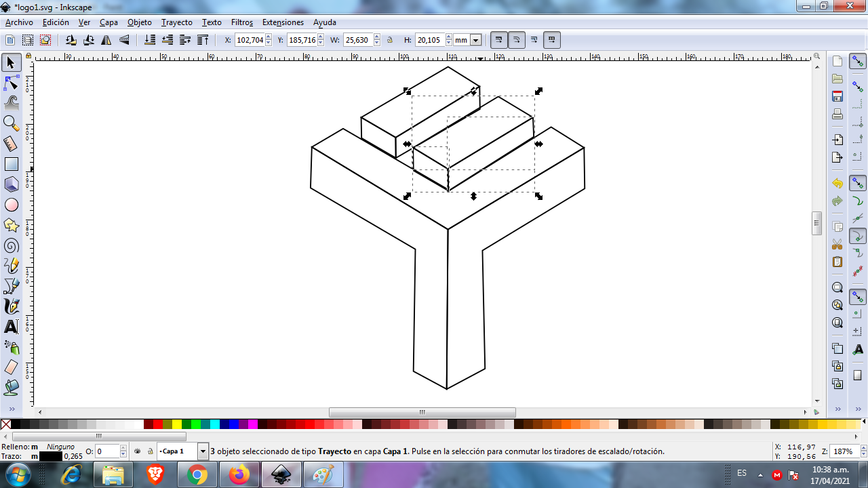Select the Tweak tool

11,103
